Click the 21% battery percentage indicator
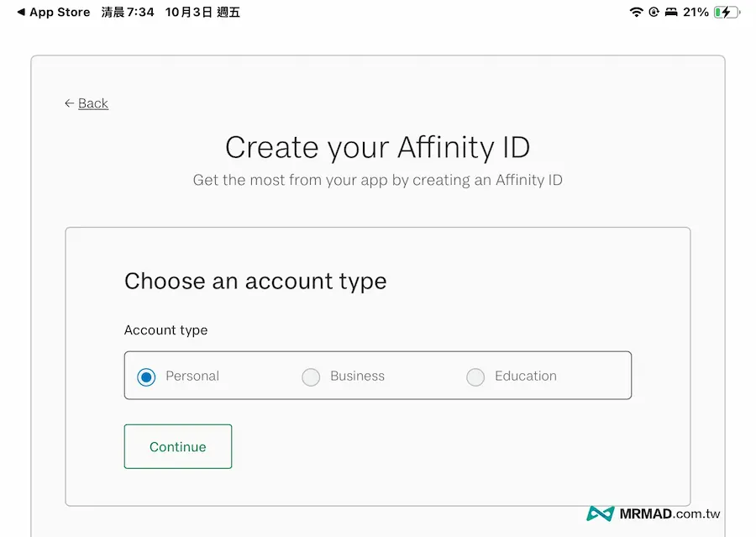The image size is (756, 537). click(696, 12)
